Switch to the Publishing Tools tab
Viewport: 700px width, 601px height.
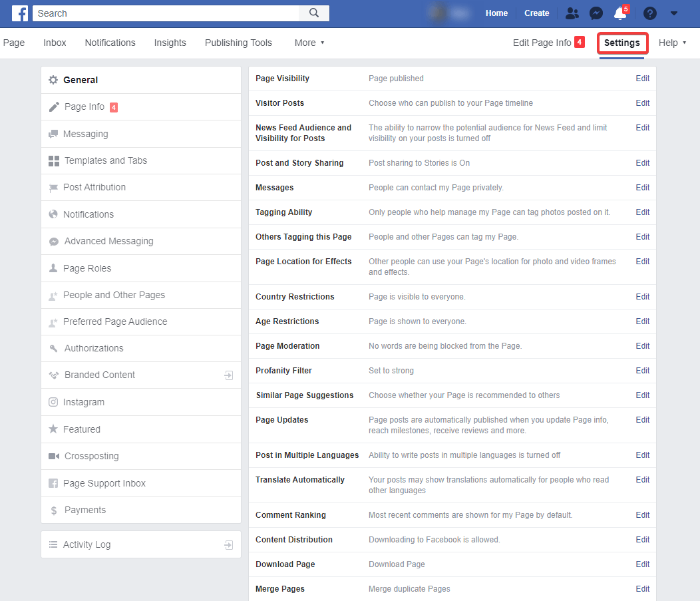[238, 43]
